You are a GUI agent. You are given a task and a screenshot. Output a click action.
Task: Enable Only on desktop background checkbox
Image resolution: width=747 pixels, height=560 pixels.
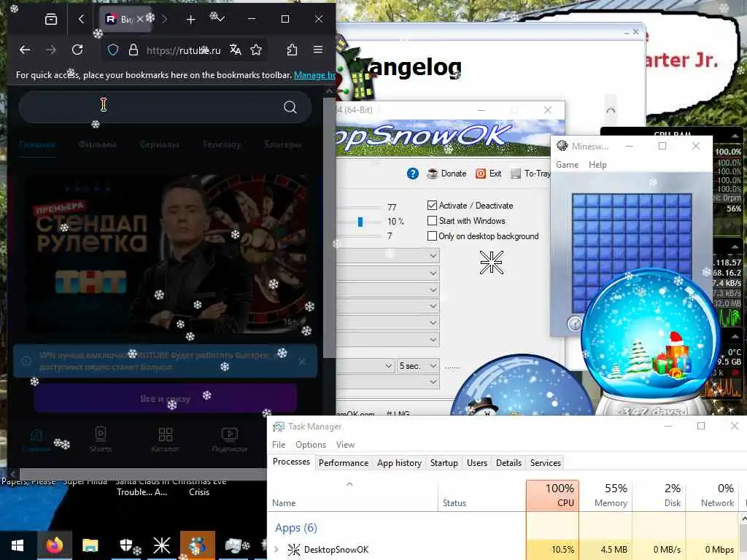pyautogui.click(x=432, y=236)
